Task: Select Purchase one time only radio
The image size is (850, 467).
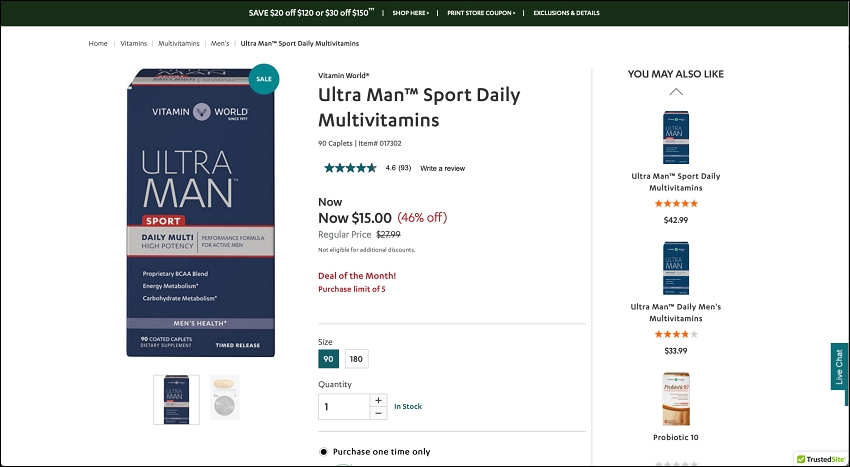Action: (324, 452)
